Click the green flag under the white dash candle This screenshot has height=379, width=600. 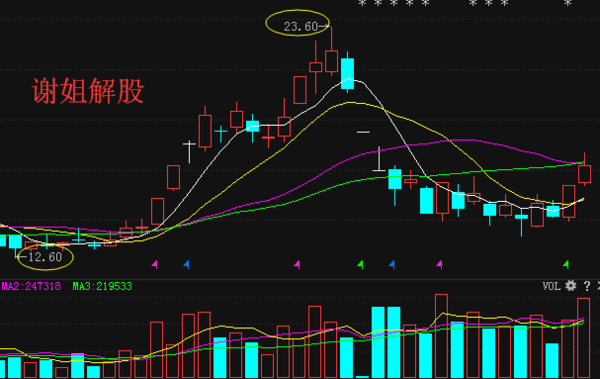coord(360,264)
